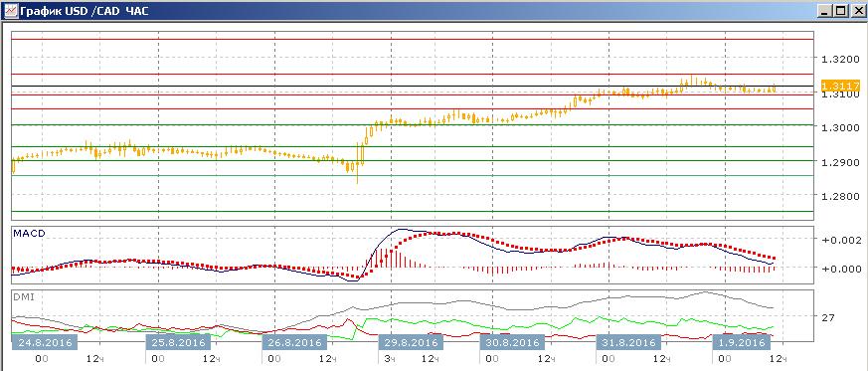Select the 24.8.2016 date marker

46,342
